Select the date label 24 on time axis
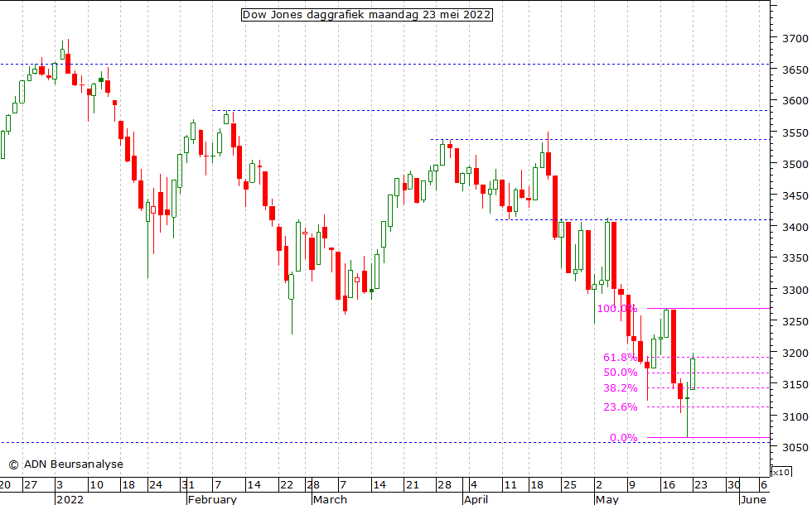Image resolution: width=812 pixels, height=505 pixels. [x=156, y=485]
